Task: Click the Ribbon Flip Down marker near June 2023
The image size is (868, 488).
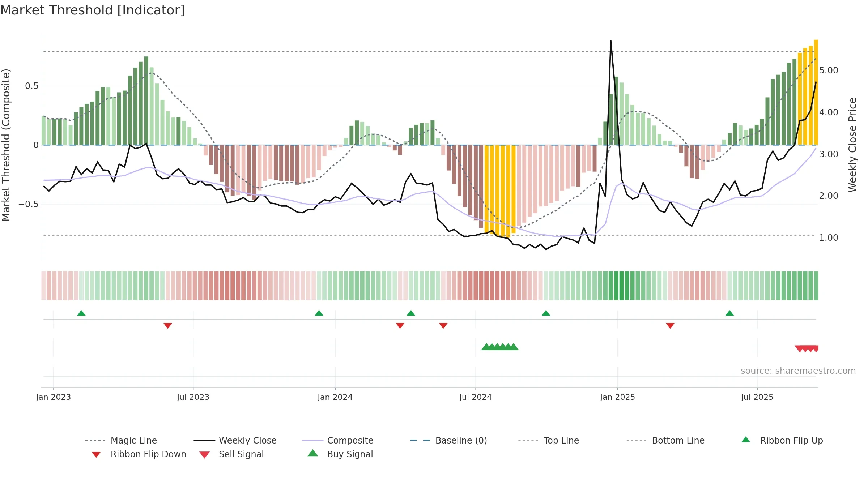Action: pos(168,326)
